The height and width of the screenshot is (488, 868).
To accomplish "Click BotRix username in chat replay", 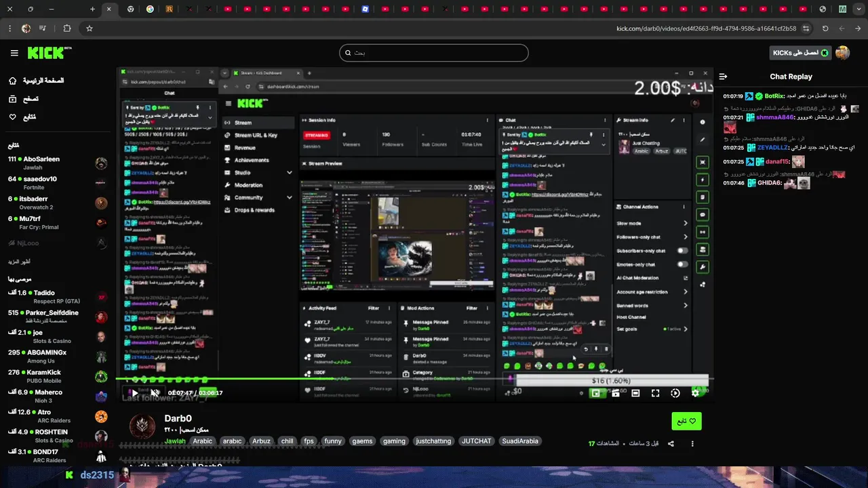I will click(x=774, y=96).
